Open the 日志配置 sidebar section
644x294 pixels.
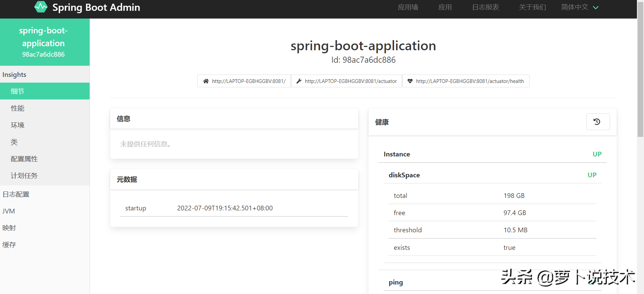pyautogui.click(x=45, y=194)
